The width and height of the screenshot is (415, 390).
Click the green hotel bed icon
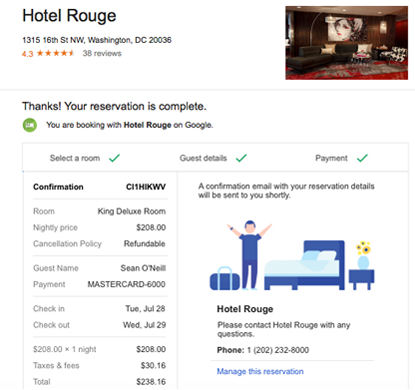[x=30, y=125]
